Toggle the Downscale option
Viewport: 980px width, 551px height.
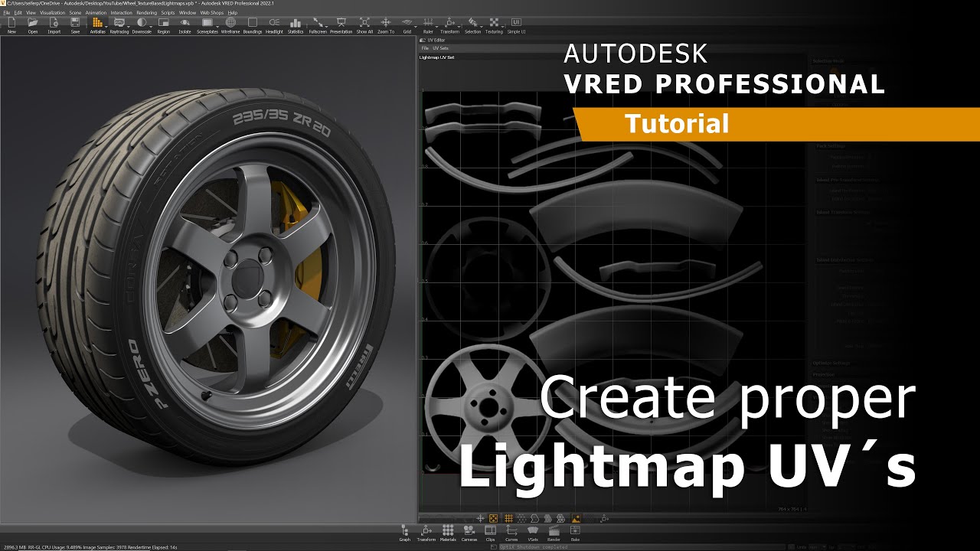tap(141, 26)
